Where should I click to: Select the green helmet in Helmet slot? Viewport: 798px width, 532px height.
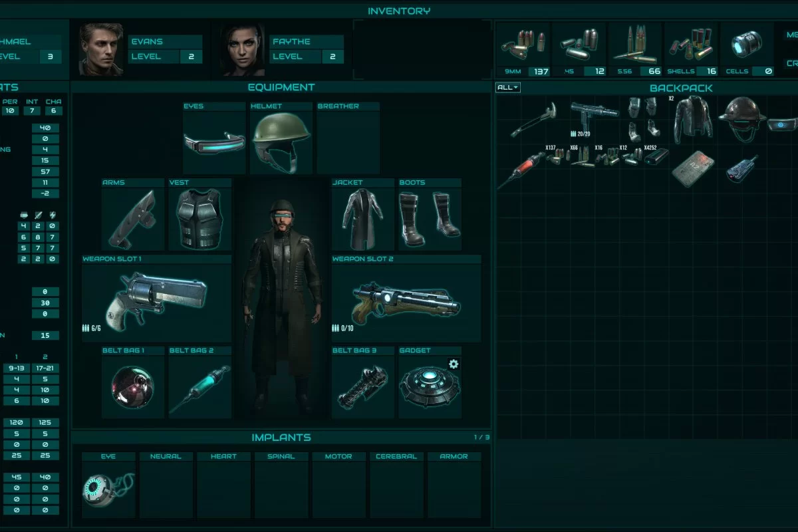[281, 141]
